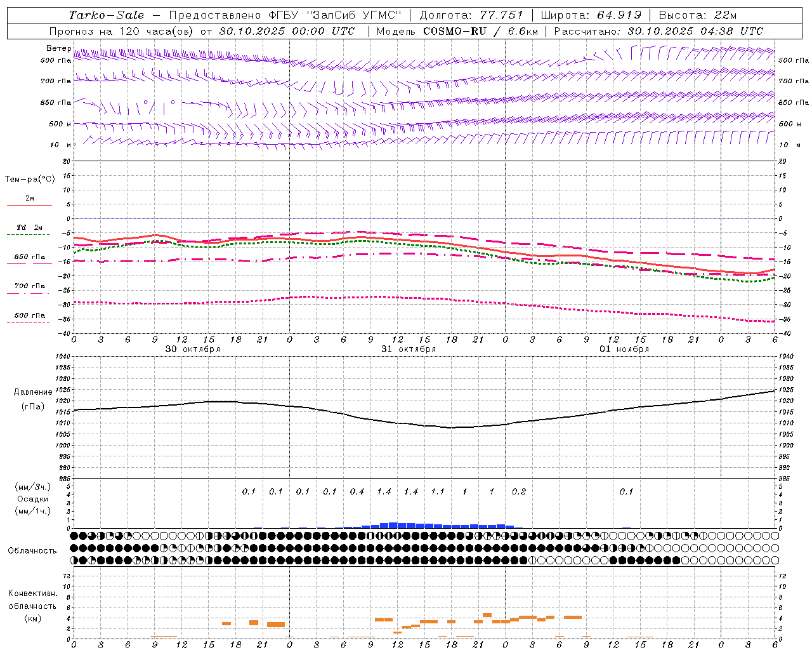Viewport: 812px width, 650px height.
Task: Select the Модель COSMO-RU / 6.6км label
Action: coord(457,31)
